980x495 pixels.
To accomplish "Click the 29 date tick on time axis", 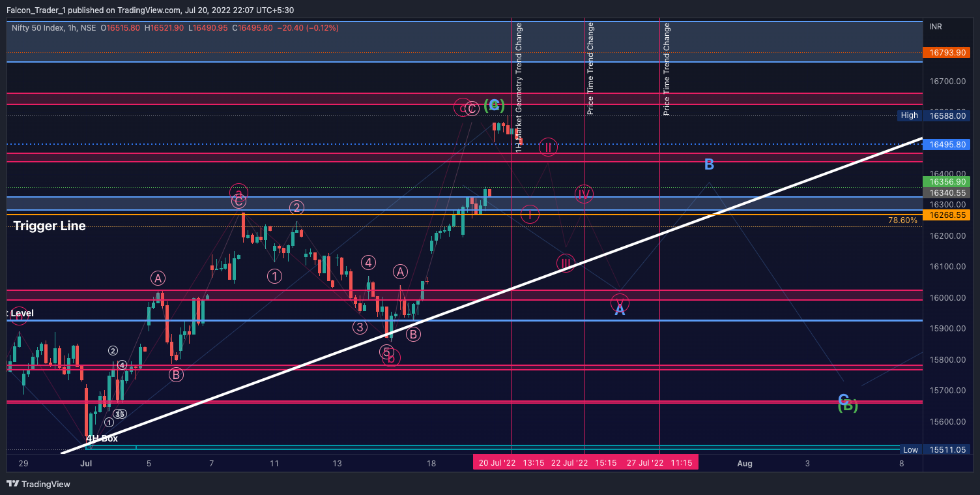I will pos(23,463).
